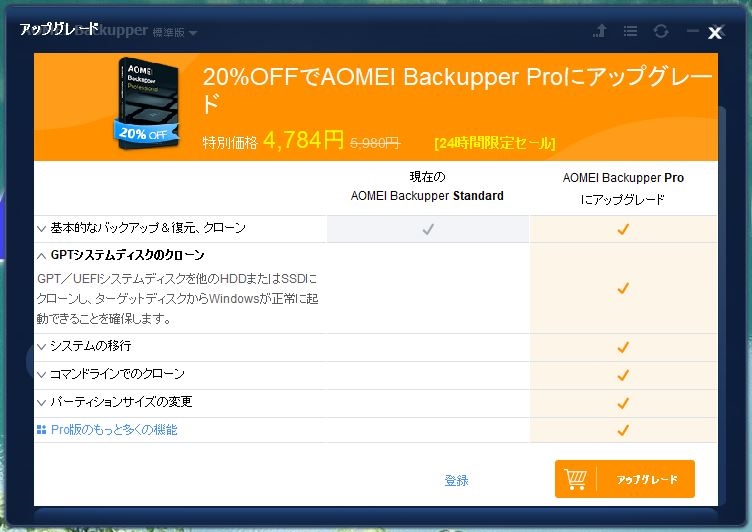Click the 20% OFF ribbon badge
Viewport: 752px width, 532px height.
coord(146,133)
